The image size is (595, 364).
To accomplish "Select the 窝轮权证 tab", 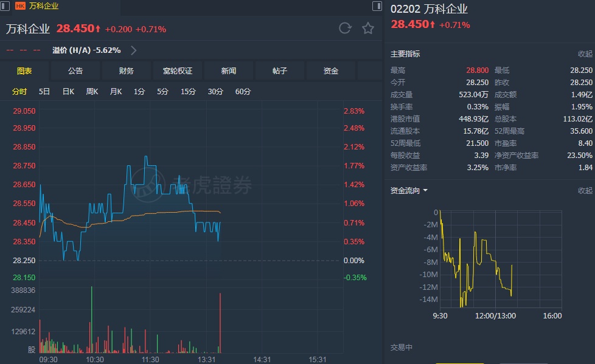I will [178, 71].
